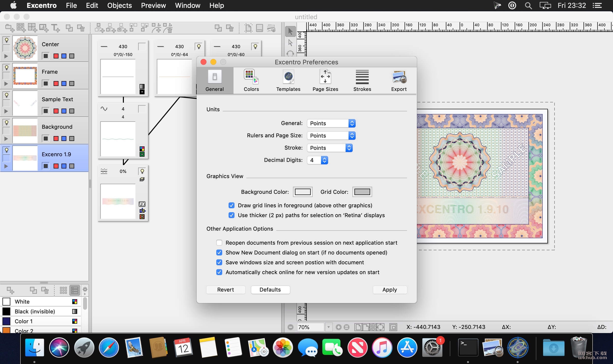This screenshot has height=364, width=613.
Task: Open System Preferences from the Dock
Action: pos(432,347)
